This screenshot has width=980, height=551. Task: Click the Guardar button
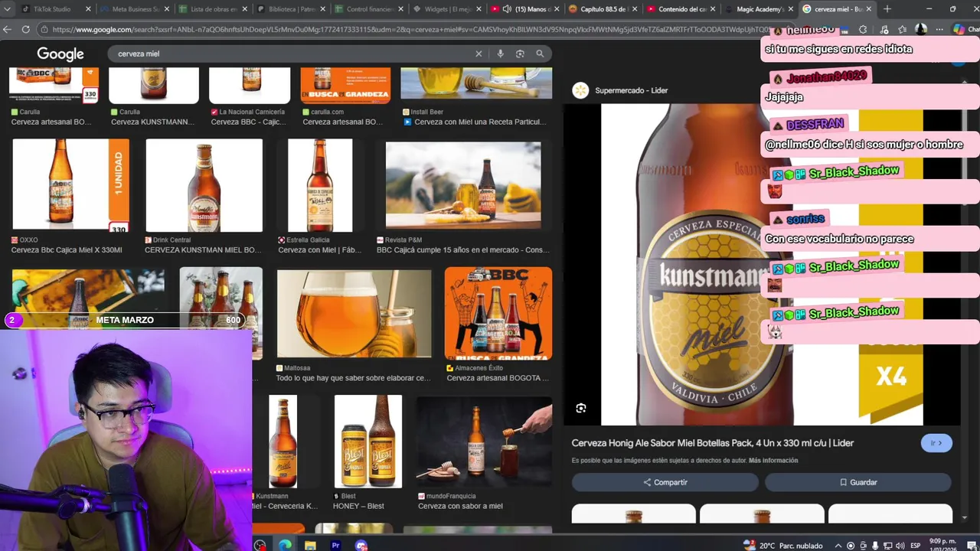(x=858, y=482)
